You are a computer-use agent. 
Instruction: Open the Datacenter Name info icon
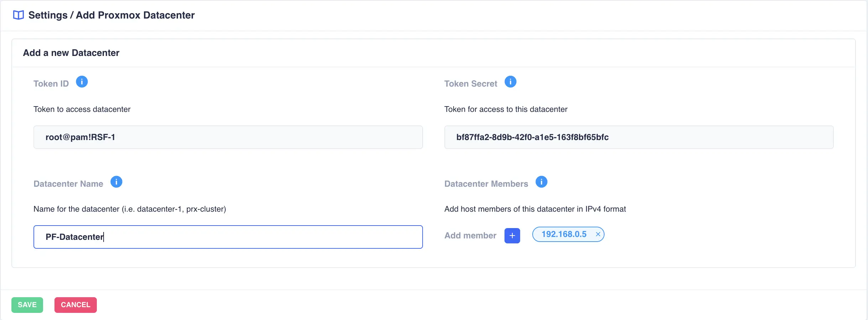tap(116, 182)
